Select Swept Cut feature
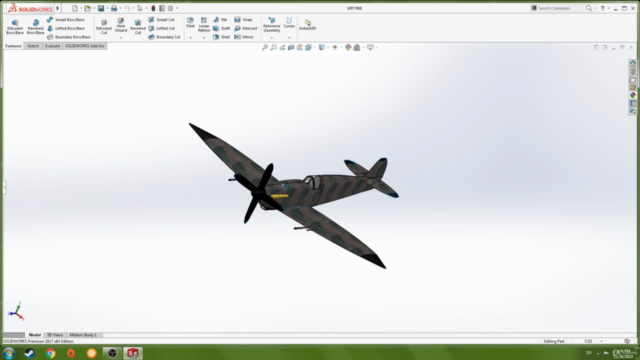 (162, 20)
